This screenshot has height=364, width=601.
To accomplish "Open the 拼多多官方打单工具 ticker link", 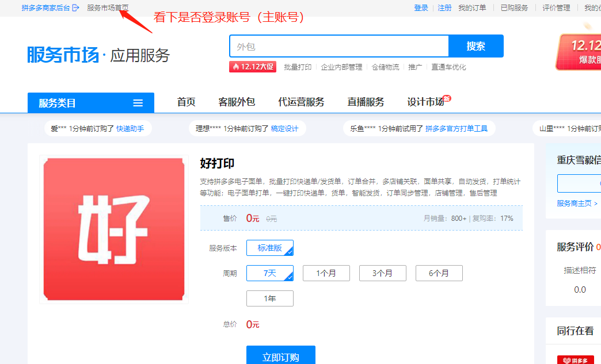I will coord(457,129).
